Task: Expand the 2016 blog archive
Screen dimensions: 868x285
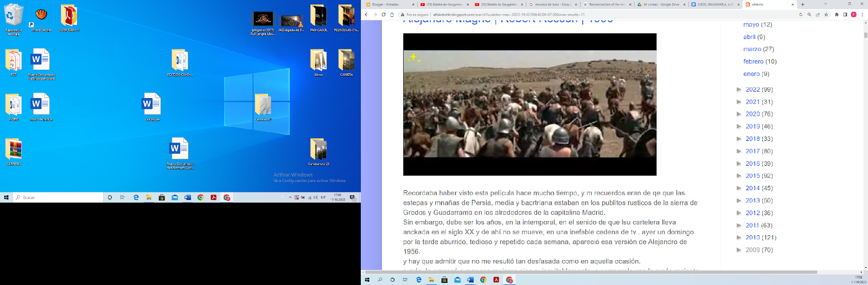Action: pyautogui.click(x=739, y=163)
